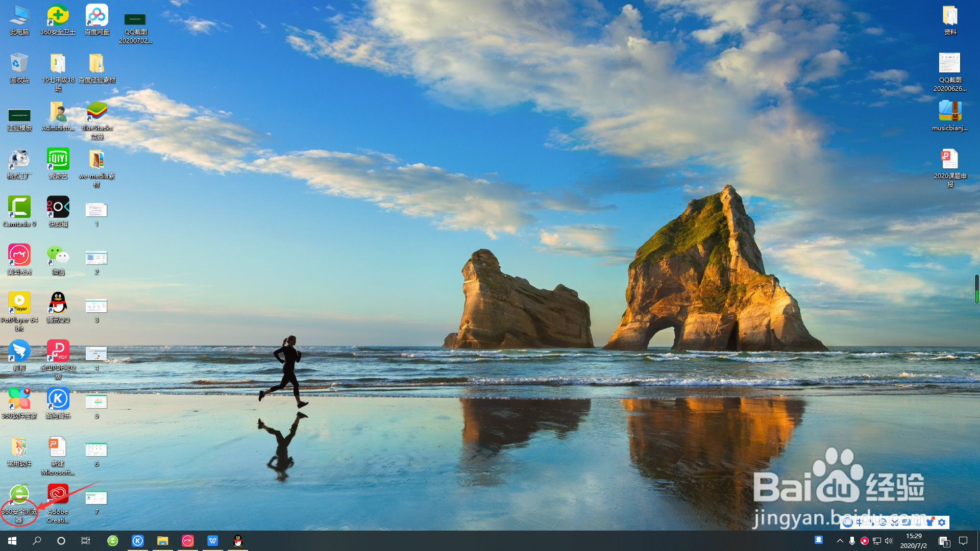Select the 美图秀秀 shortcut icon
Viewport: 980px width, 551px height.
pos(19,261)
